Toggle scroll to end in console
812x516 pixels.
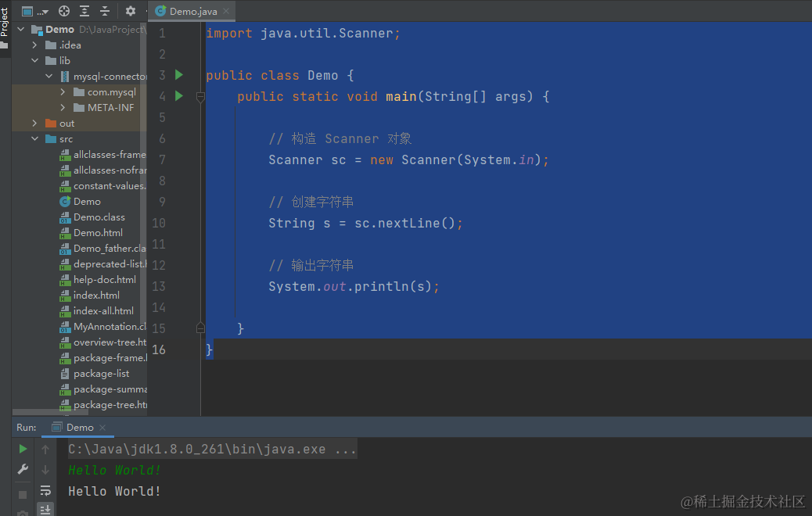coord(45,509)
